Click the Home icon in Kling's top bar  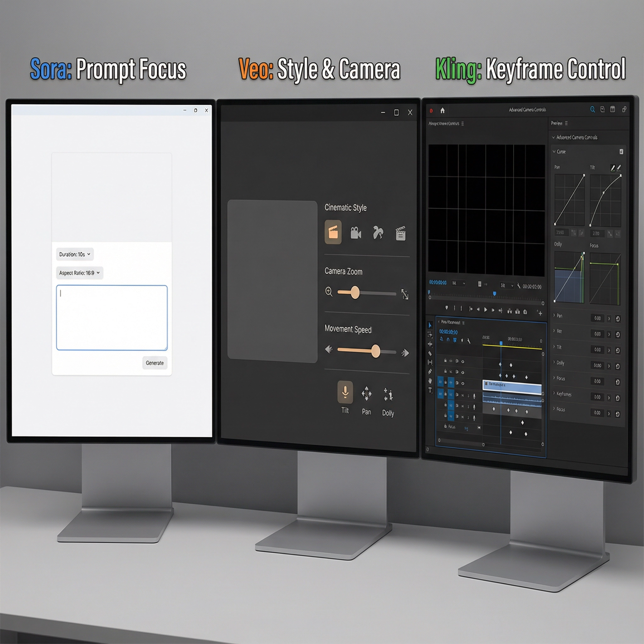tap(443, 111)
